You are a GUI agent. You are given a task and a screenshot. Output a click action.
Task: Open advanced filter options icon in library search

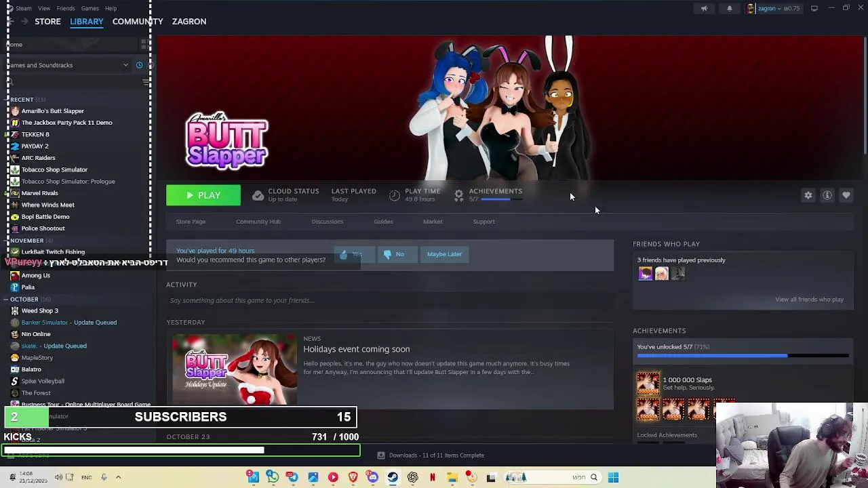tap(146, 82)
